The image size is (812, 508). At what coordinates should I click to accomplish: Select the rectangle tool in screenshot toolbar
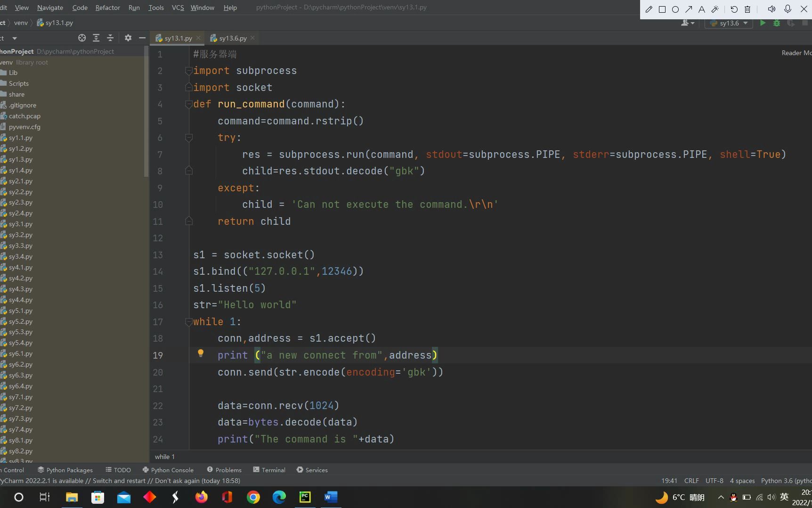pos(662,9)
